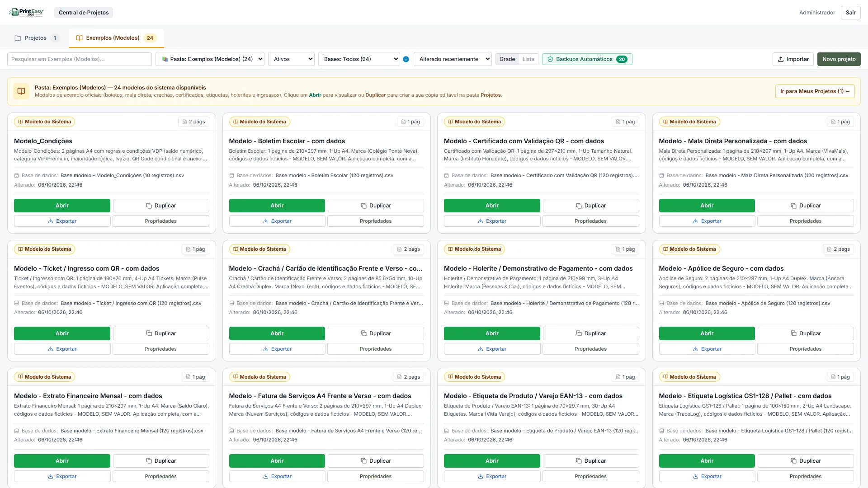The width and height of the screenshot is (868, 488).
Task: Click the 'Modelo - Mala Direta Personalizada' title
Action: pos(732,141)
